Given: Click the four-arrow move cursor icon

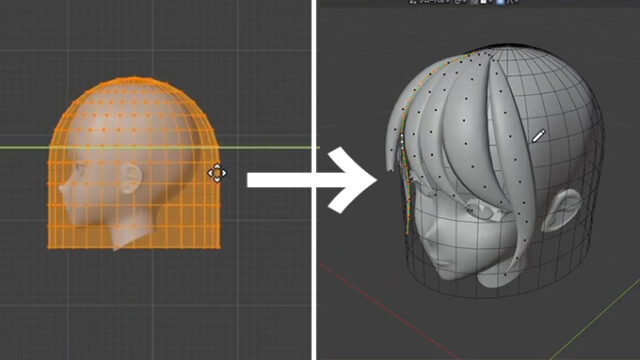Looking at the screenshot, I should click(x=217, y=173).
